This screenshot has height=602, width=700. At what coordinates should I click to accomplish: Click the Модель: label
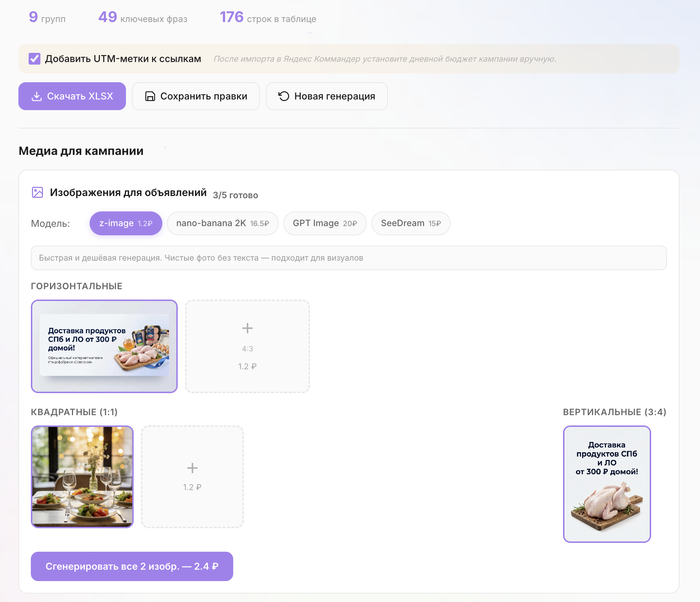[50, 224]
